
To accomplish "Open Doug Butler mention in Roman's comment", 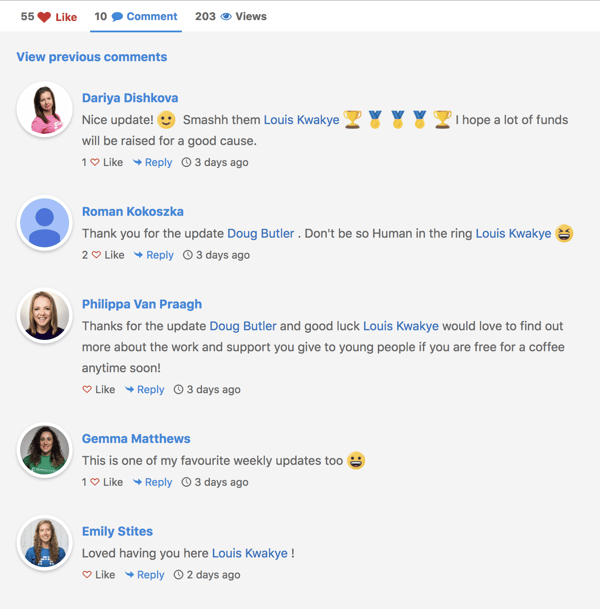I will coord(261,233).
